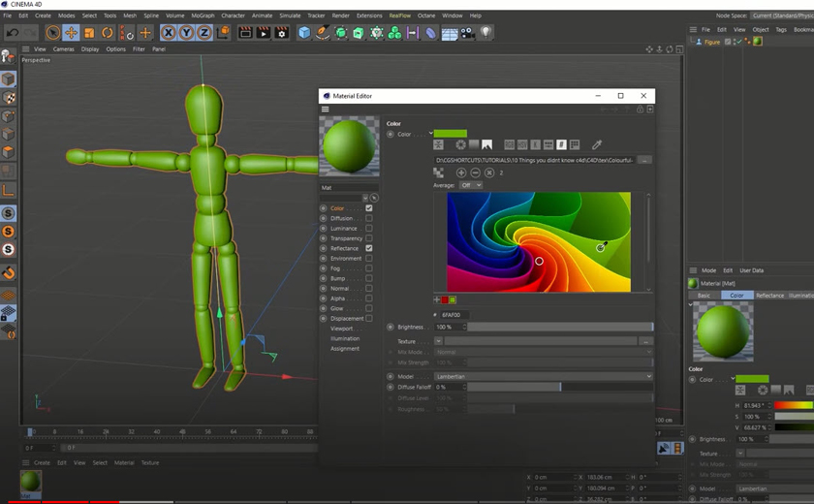Disable the Reflectance channel checkbox
Viewport: 814px width, 504px height.
pos(368,248)
